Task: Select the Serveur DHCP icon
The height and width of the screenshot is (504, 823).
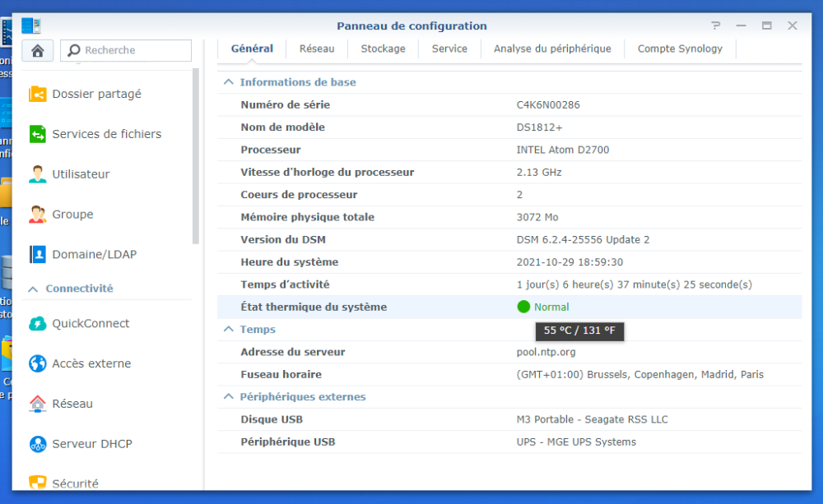Action: tap(37, 444)
